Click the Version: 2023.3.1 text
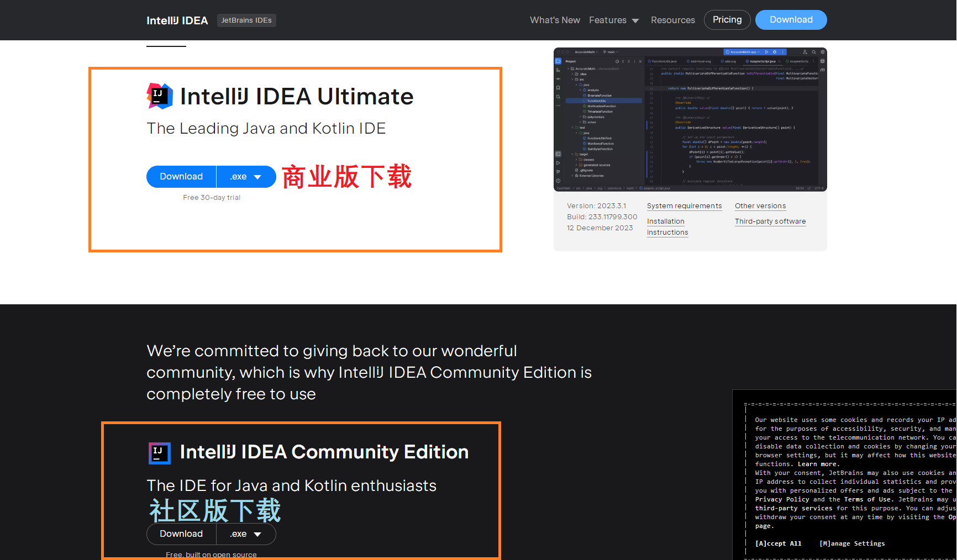 point(596,206)
